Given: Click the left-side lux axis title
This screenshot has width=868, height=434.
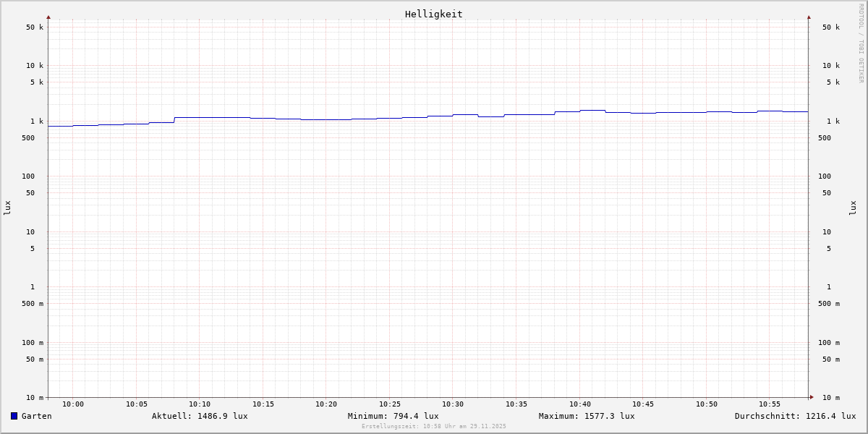Looking at the screenshot, I should (7, 208).
